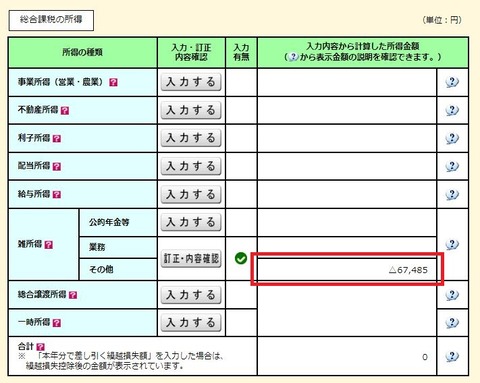Click the 入力有無 column header
Screen dimensions: 480x383
coord(241,52)
